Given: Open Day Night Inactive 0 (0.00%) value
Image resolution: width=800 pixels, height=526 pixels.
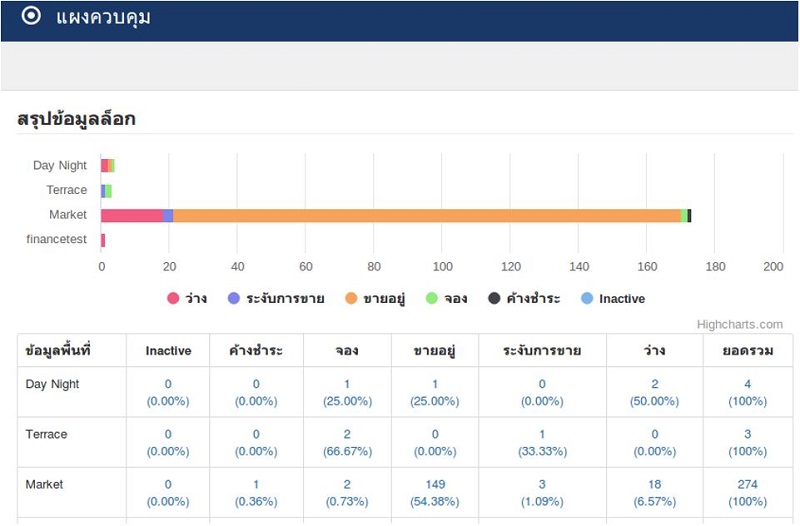Looking at the screenshot, I should click(168, 392).
